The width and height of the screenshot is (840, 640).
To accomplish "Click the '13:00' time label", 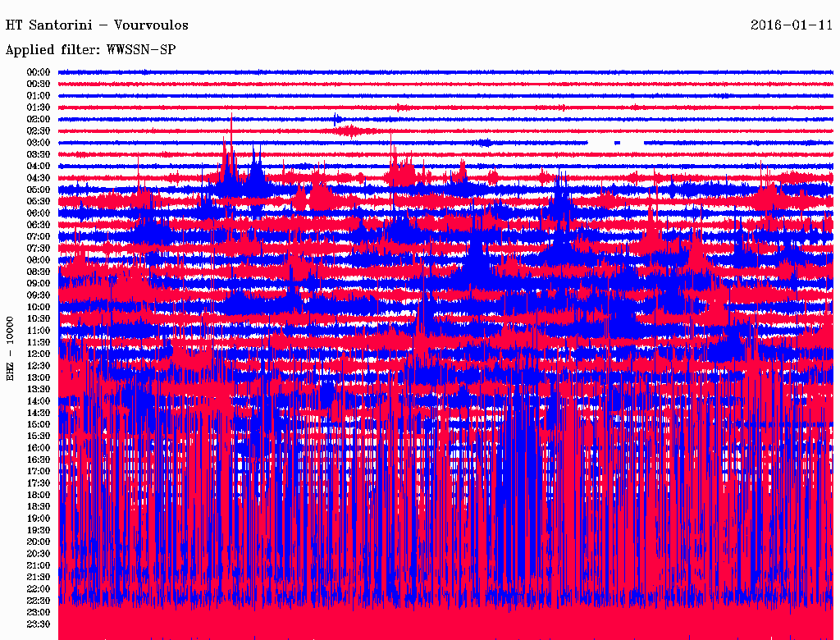I will [x=39, y=377].
